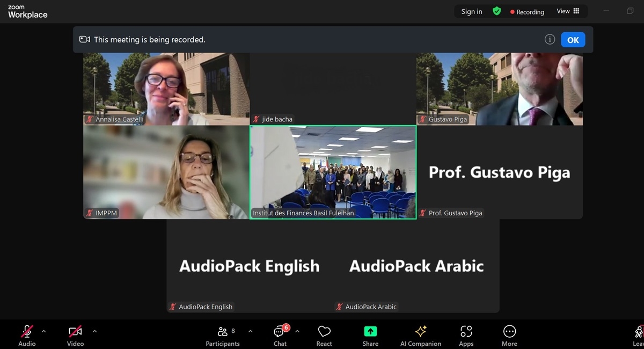Expand video options chevron

[94, 331]
